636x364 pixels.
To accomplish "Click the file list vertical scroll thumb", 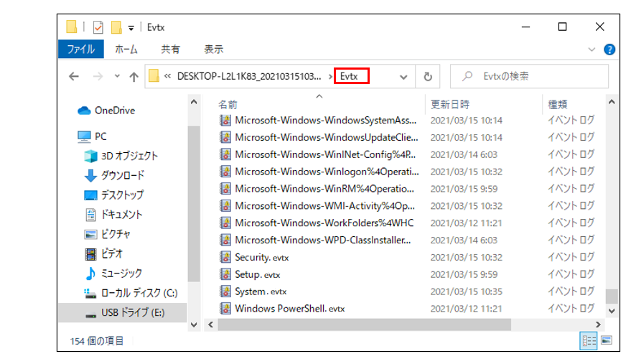I will click(612, 297).
